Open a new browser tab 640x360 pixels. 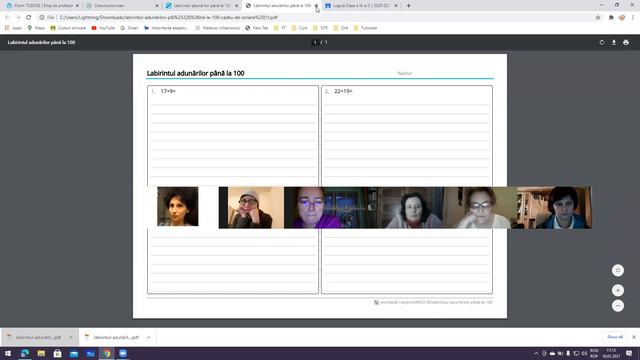[408, 6]
